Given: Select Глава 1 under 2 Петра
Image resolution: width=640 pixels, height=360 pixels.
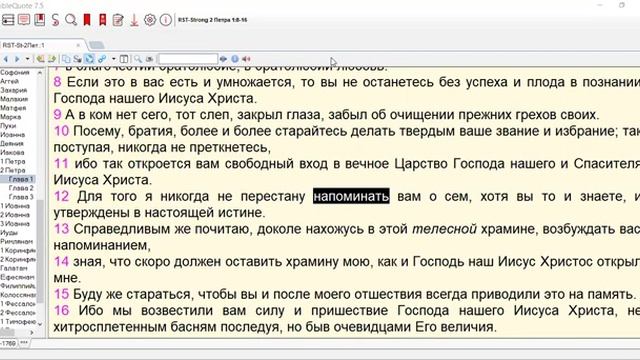Looking at the screenshot, I should tap(21, 179).
